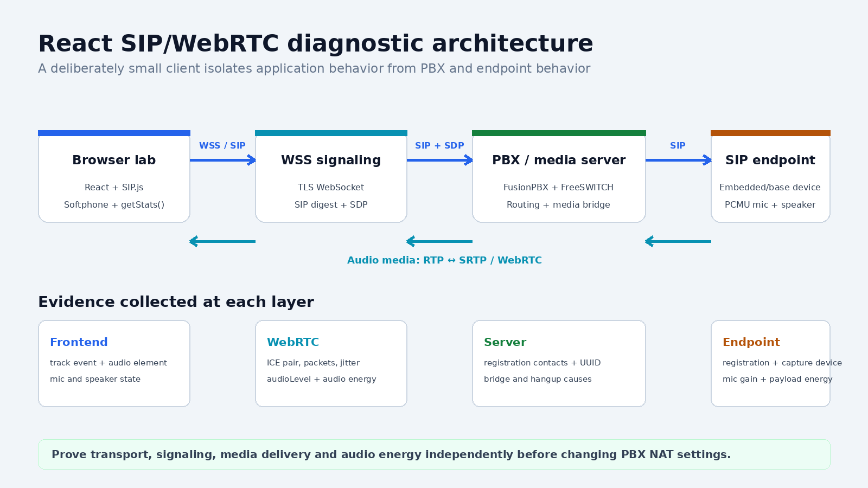
Task: Click the "SIP digest + SDP" text
Action: click(x=331, y=204)
